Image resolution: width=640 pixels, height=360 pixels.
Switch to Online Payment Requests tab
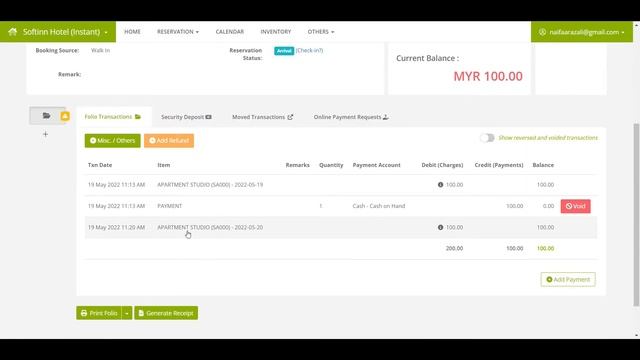[x=351, y=117]
